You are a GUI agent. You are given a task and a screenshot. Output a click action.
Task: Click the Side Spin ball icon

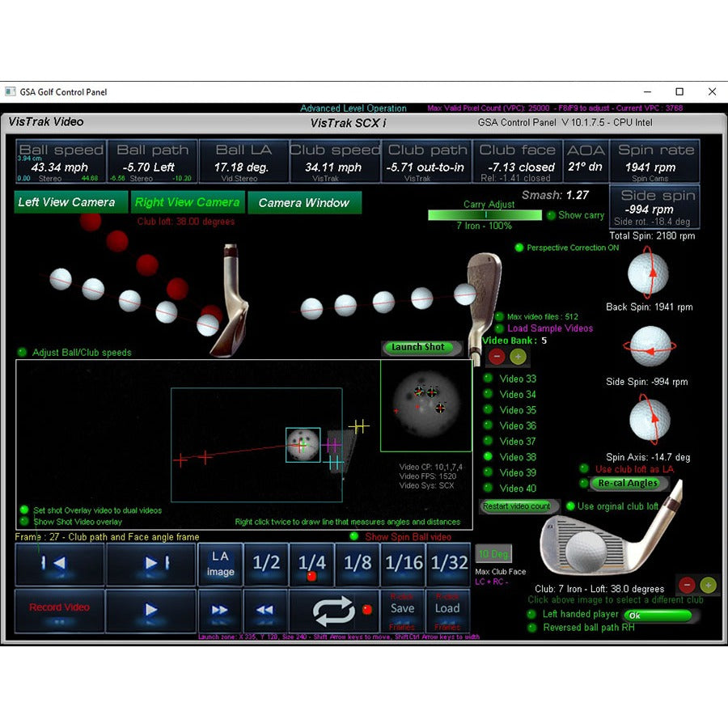650,347
